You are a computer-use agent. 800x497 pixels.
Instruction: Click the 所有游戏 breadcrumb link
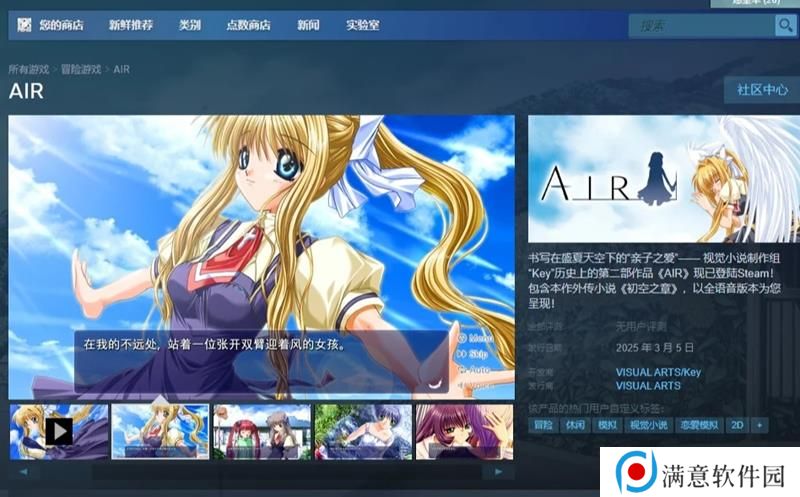tap(28, 69)
